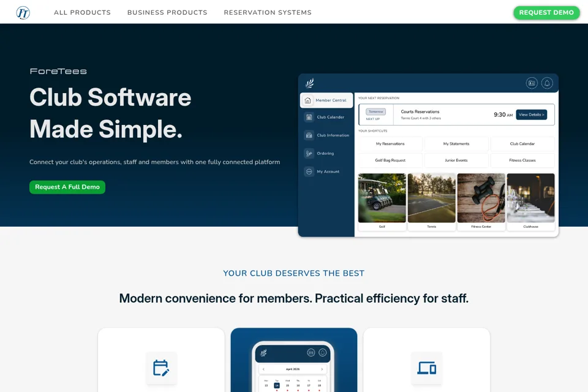Open the Business Products menu
The height and width of the screenshot is (392, 588).
pyautogui.click(x=167, y=12)
